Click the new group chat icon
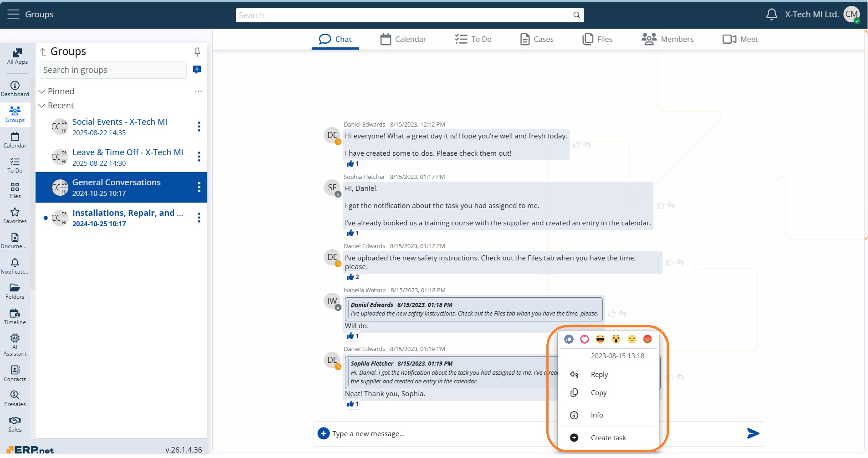Viewport: 868px width, 458px height. coord(197,70)
